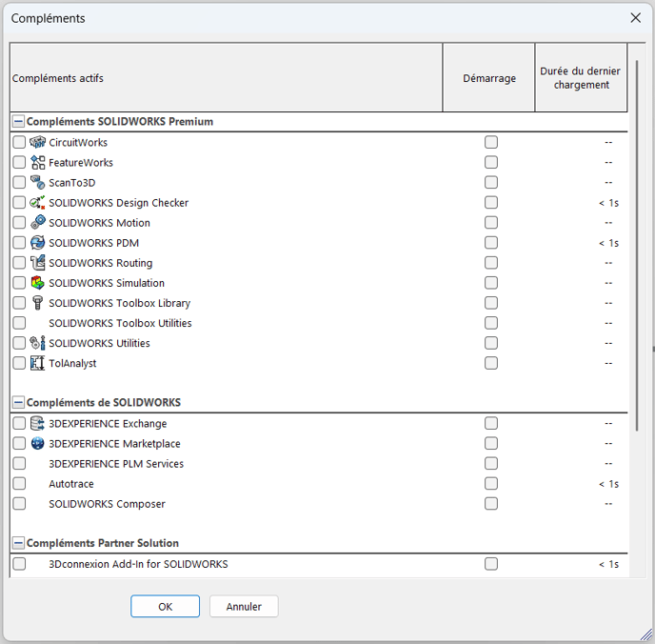The width and height of the screenshot is (655, 644).
Task: Click the SOLIDWORKS Motion icon
Action: point(37,222)
